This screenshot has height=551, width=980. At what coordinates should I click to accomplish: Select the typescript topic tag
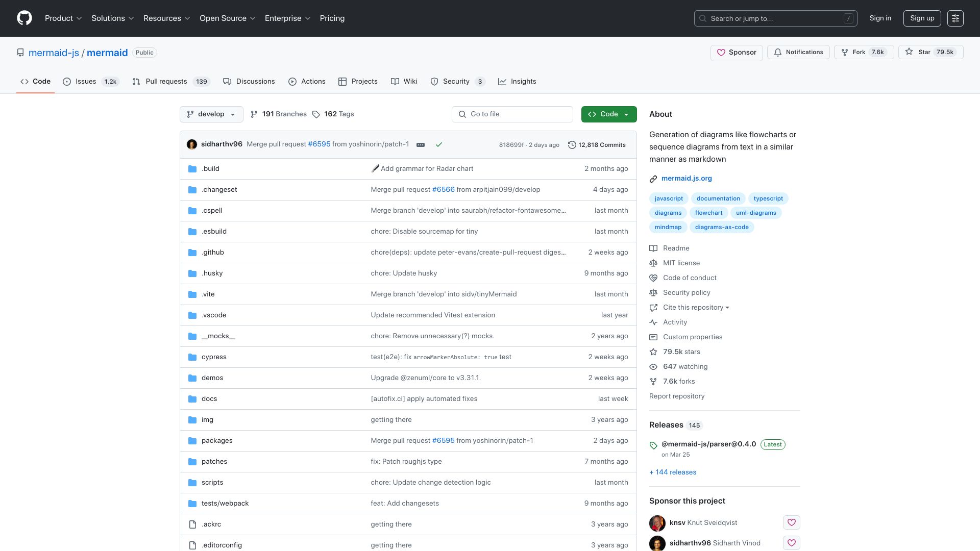point(768,199)
